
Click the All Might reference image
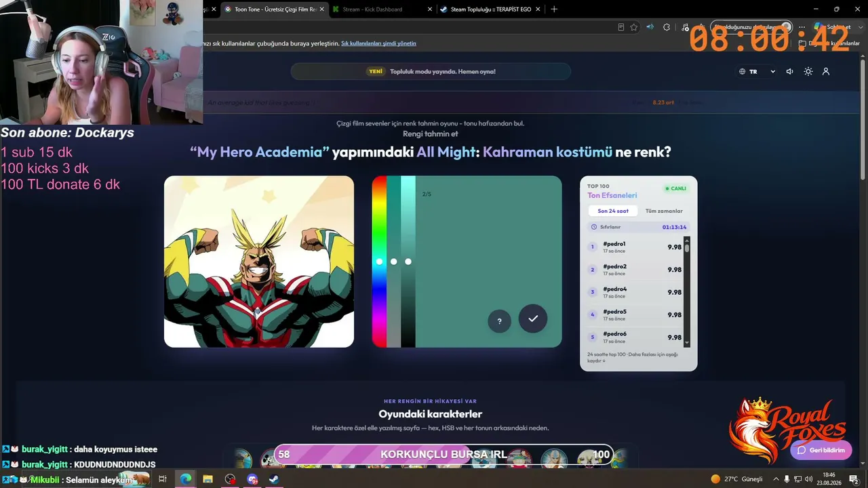259,262
